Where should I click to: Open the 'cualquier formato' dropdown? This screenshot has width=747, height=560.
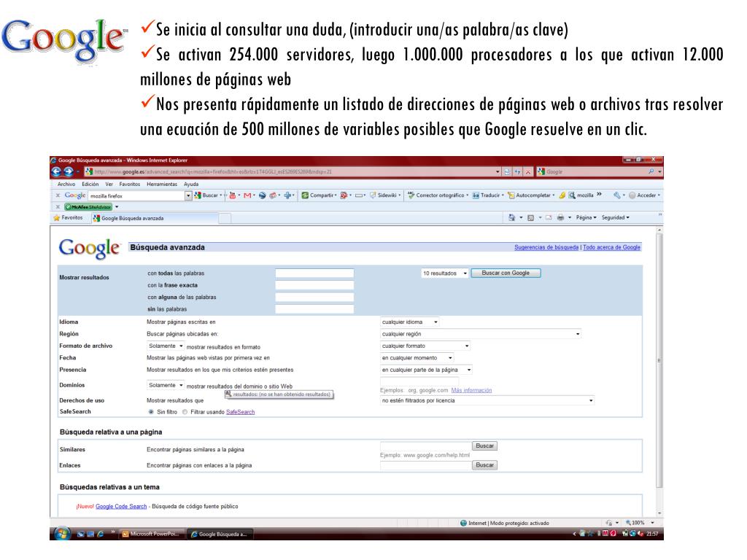pos(425,346)
